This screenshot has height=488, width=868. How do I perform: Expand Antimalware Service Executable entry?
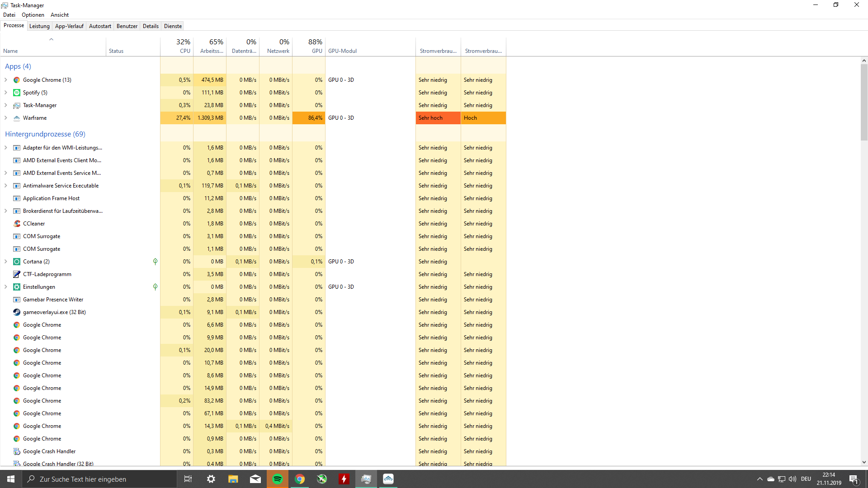click(6, 186)
